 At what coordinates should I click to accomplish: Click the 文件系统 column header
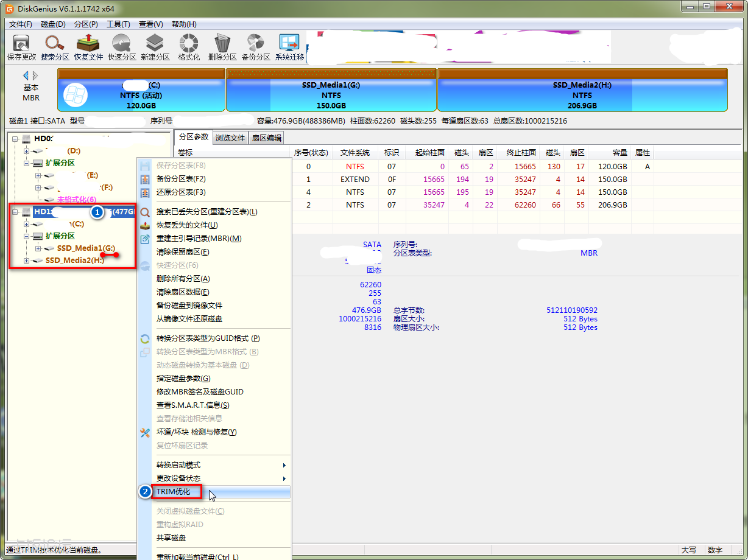pos(355,153)
